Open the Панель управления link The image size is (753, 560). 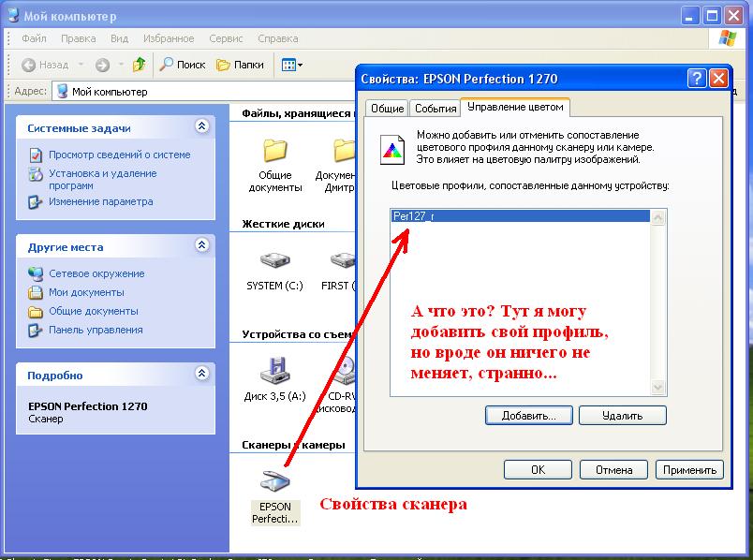point(96,330)
